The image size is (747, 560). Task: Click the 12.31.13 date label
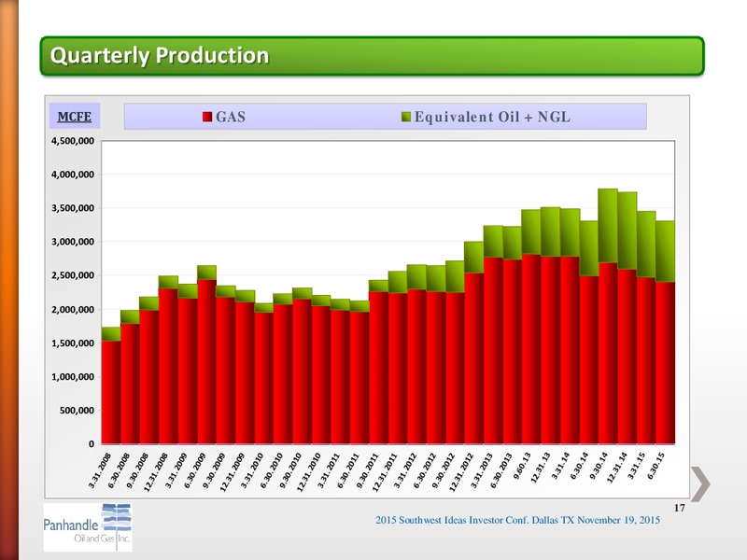pyautogui.click(x=541, y=468)
